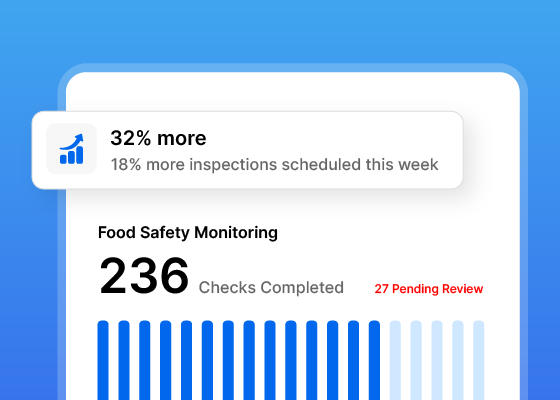The image size is (560, 400).
Task: Select the fifth dark blue progress bar
Action: click(186, 360)
